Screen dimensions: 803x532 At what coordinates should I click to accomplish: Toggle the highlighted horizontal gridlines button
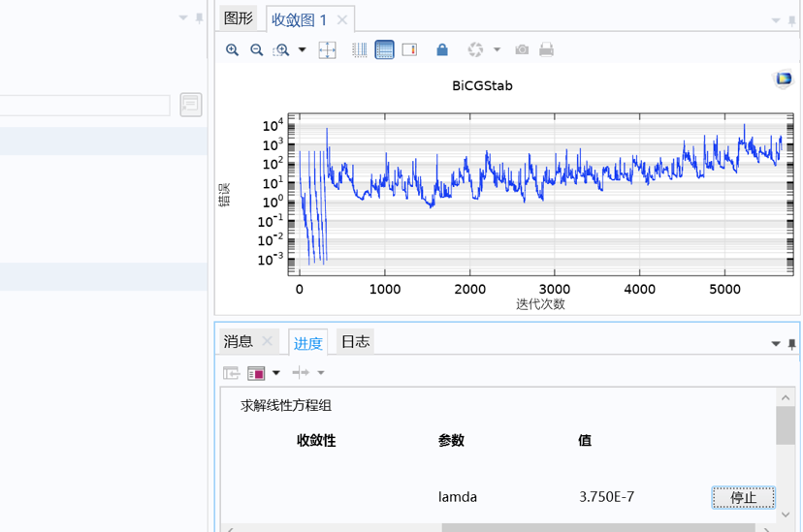[x=385, y=49]
